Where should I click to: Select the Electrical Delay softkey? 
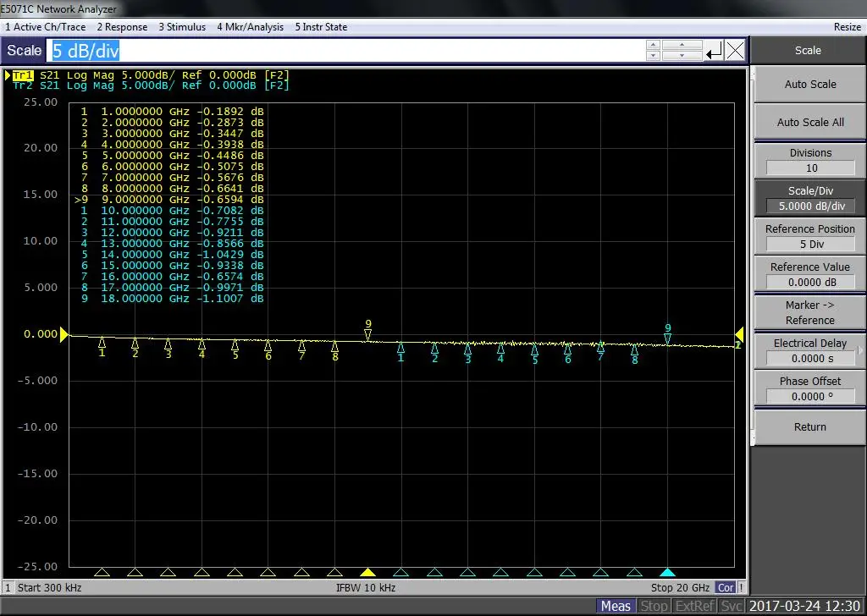(x=810, y=351)
